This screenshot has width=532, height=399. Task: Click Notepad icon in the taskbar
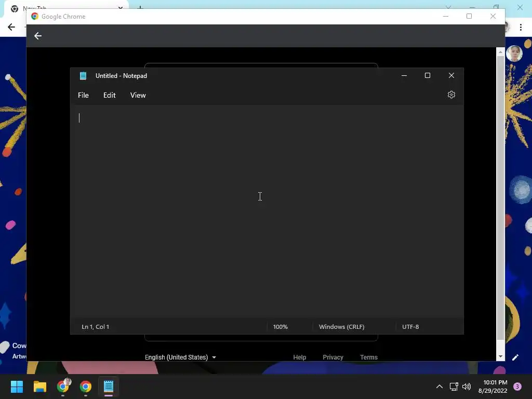coord(109,387)
